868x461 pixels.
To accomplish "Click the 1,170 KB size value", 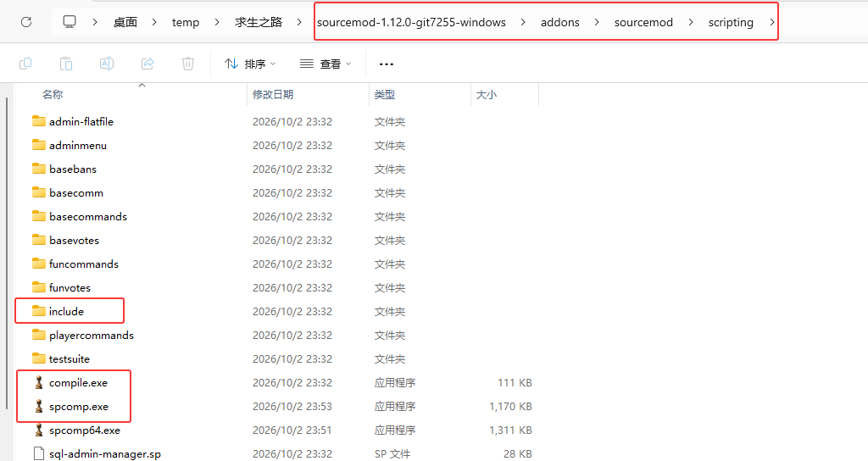I will pos(510,406).
